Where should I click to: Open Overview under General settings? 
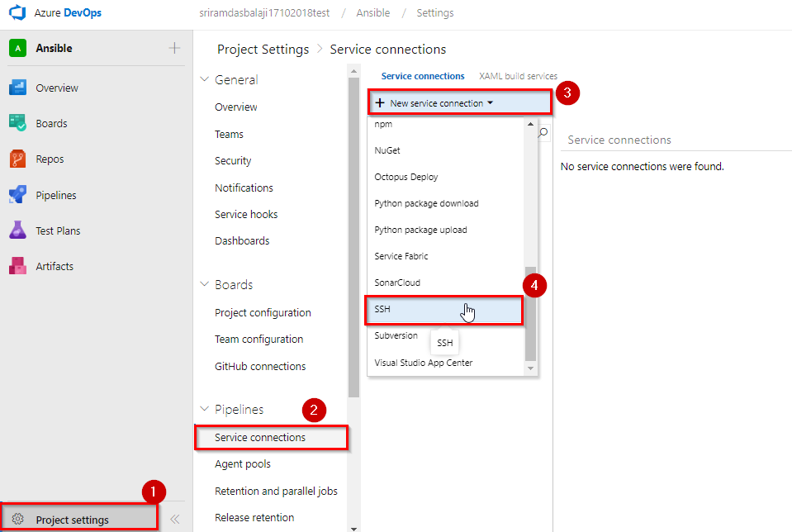pos(236,107)
